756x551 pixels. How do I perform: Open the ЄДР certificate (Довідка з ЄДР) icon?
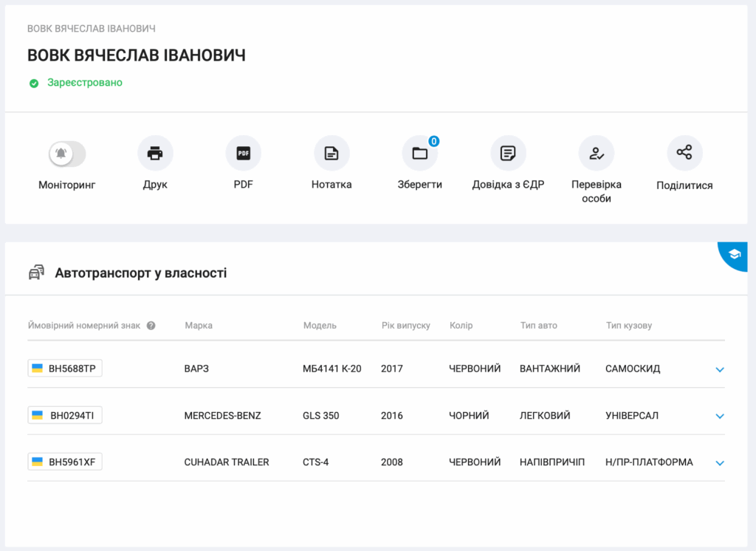pos(508,154)
